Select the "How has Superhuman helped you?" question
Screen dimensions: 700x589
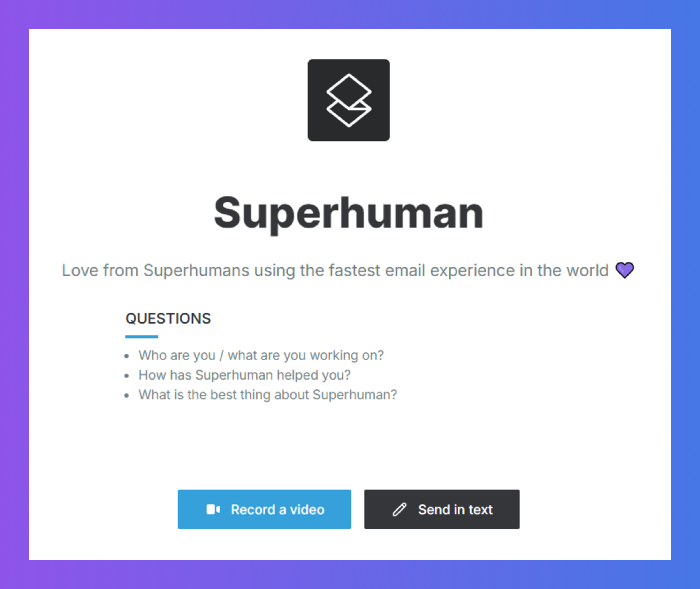(244, 375)
